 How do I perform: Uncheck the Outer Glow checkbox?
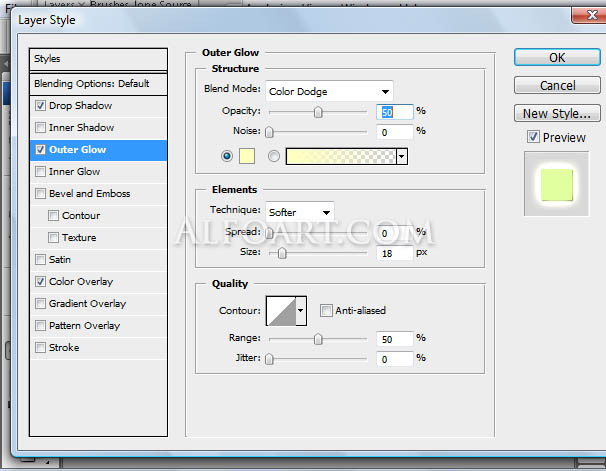(40, 150)
